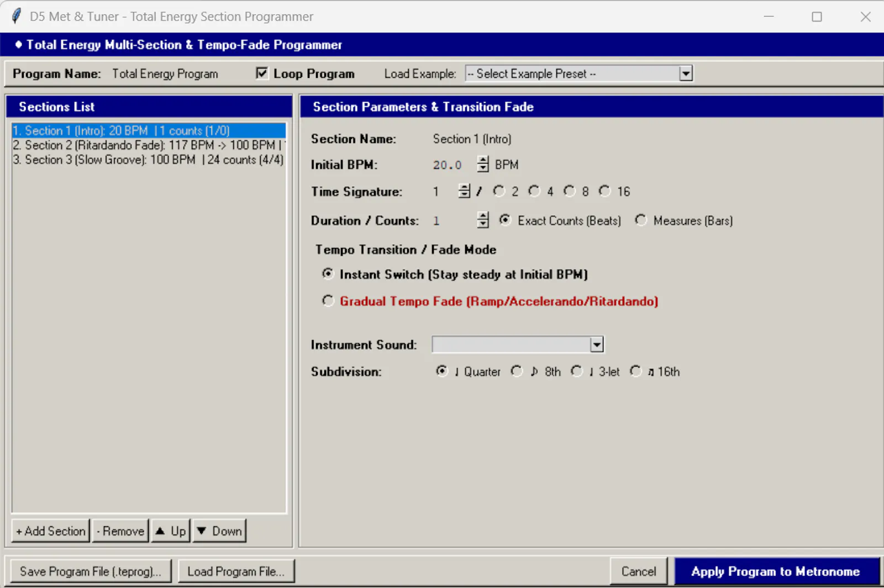The height and width of the screenshot is (588, 884).
Task: Close the Section Programmer window
Action: click(865, 17)
